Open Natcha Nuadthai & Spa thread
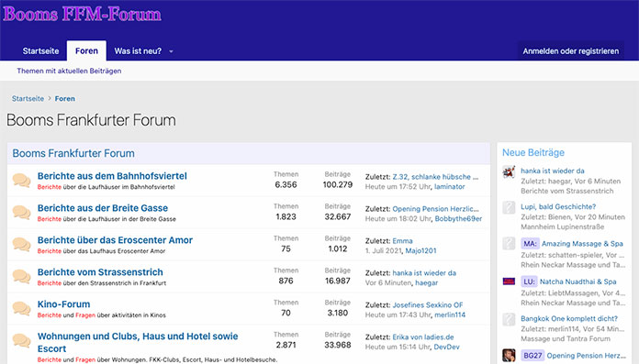The image size is (639, 364). click(577, 281)
